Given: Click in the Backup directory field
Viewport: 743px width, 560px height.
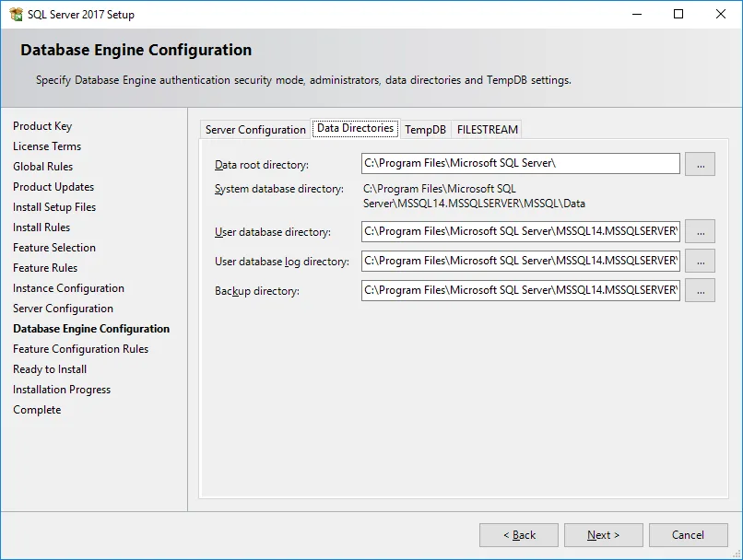Looking at the screenshot, I should [520, 290].
